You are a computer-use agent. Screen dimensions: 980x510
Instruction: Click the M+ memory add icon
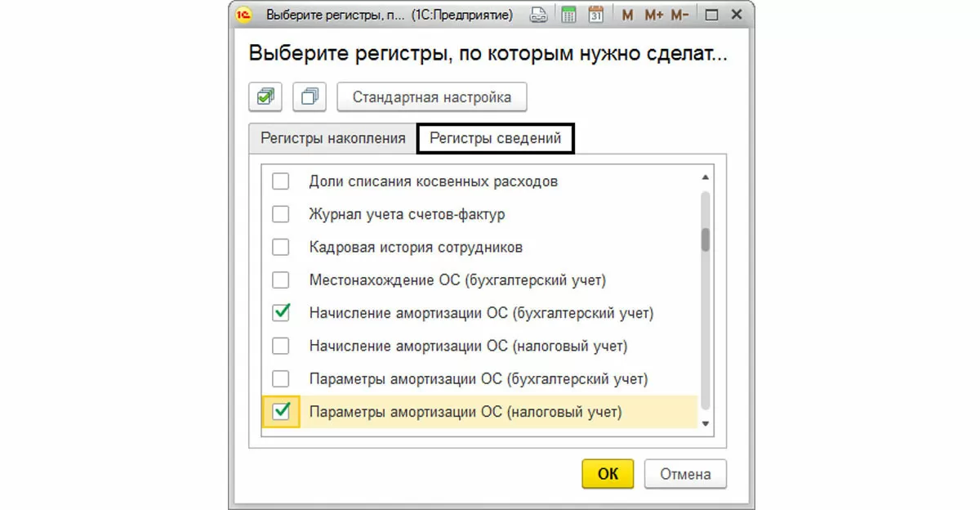pos(653,15)
